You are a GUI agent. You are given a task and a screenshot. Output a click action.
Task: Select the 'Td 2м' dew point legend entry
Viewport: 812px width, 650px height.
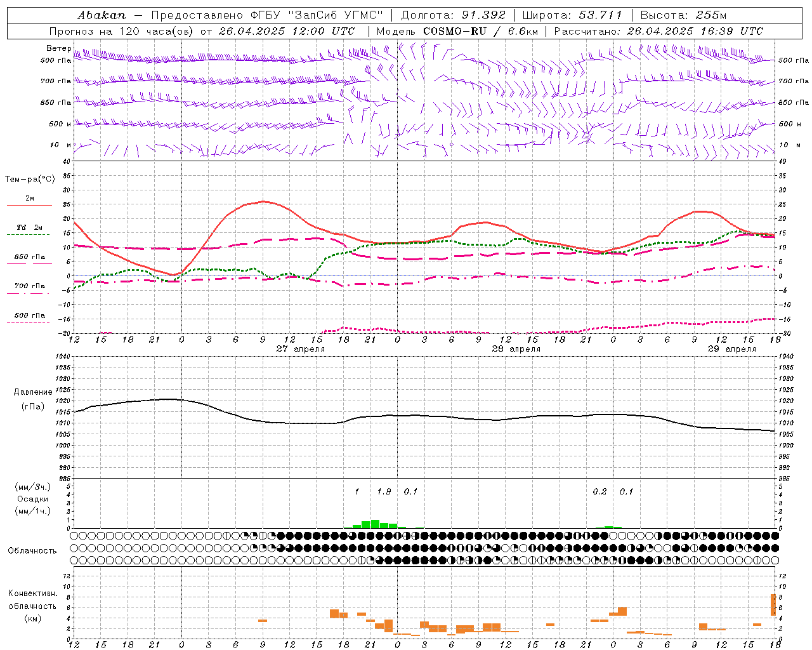coord(30,227)
